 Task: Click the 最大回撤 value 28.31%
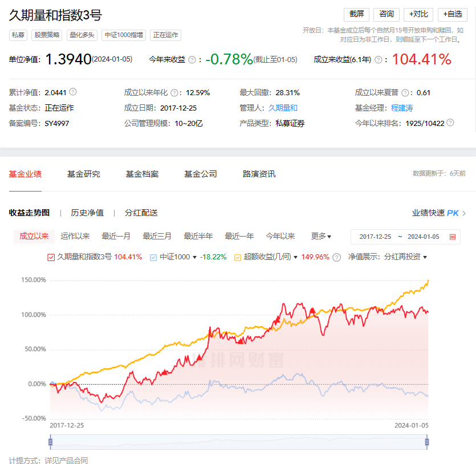point(287,92)
